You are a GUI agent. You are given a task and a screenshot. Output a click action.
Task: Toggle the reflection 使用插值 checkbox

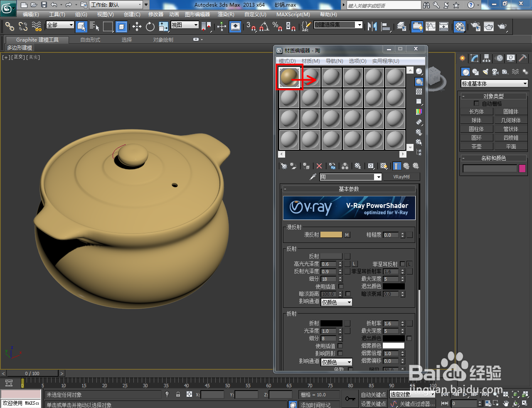[341, 287]
